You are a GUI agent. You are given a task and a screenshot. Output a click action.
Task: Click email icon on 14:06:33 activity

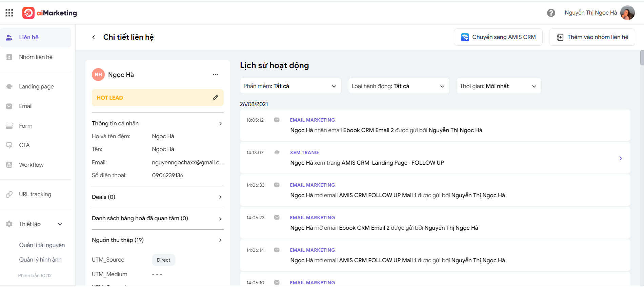(277, 185)
